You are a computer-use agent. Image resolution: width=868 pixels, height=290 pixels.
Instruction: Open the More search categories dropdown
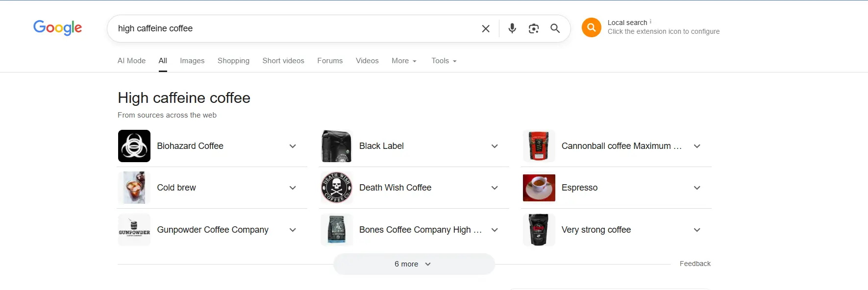[403, 61]
